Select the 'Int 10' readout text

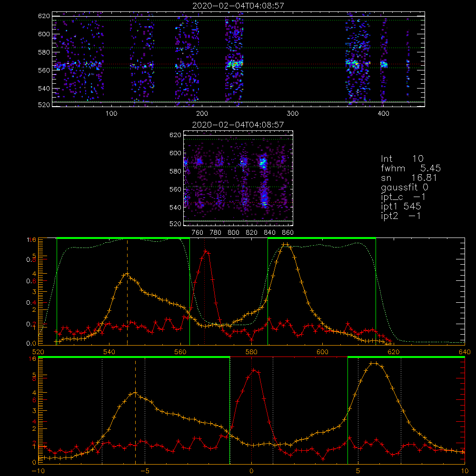pyautogui.click(x=402, y=159)
